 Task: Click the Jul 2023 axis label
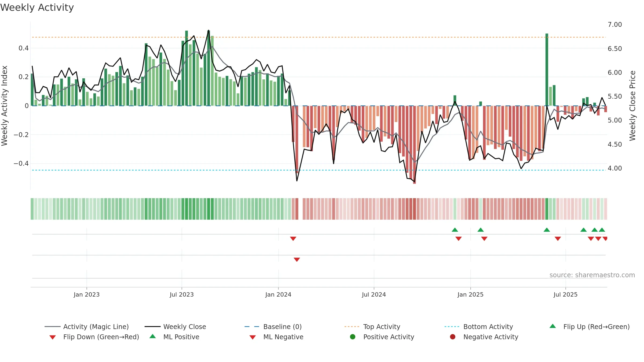tap(182, 294)
